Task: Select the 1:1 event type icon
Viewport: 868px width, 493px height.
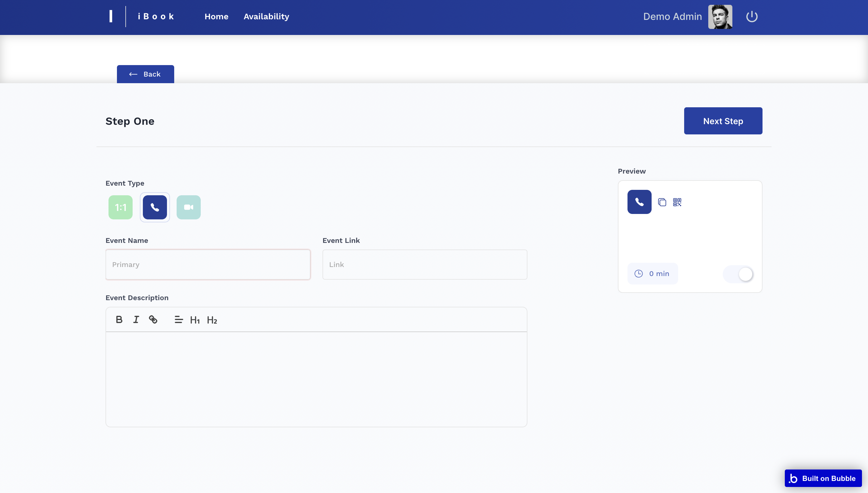Action: 120,207
